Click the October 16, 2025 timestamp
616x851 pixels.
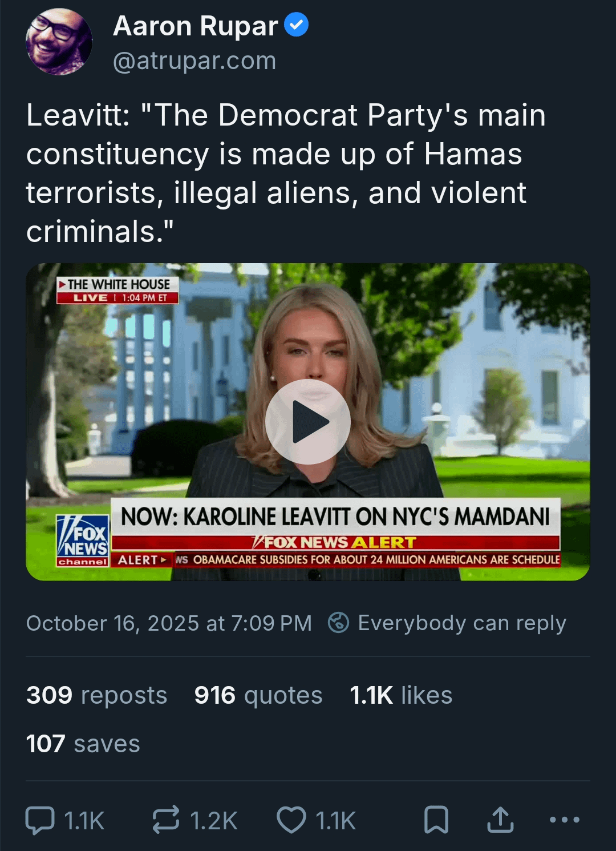click(x=169, y=623)
